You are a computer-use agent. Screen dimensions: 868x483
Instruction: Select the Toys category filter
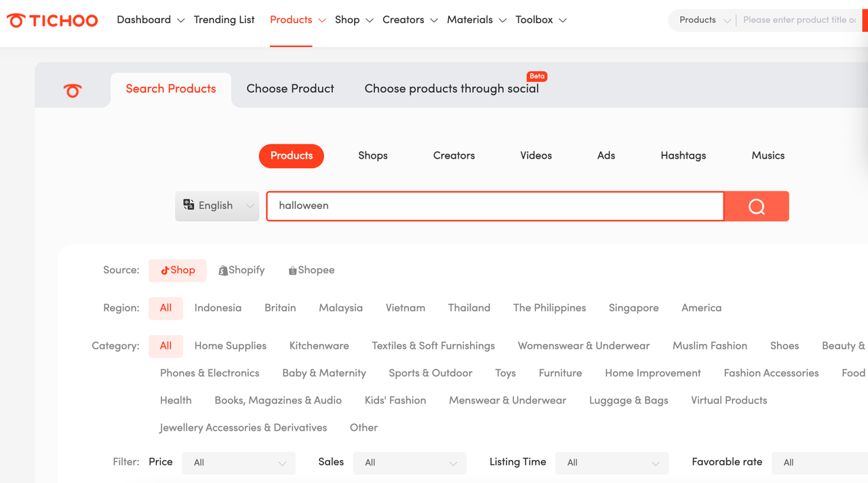pos(505,373)
